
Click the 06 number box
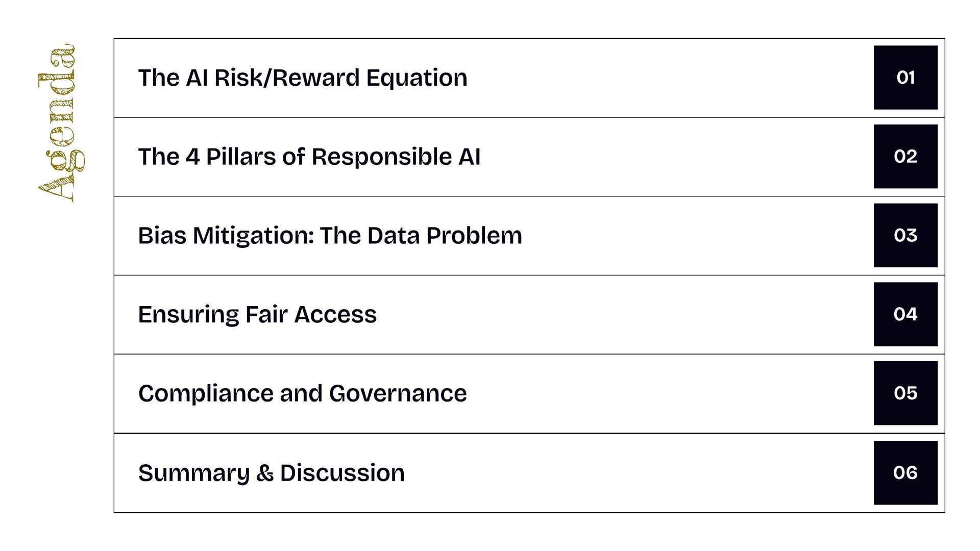tap(905, 472)
